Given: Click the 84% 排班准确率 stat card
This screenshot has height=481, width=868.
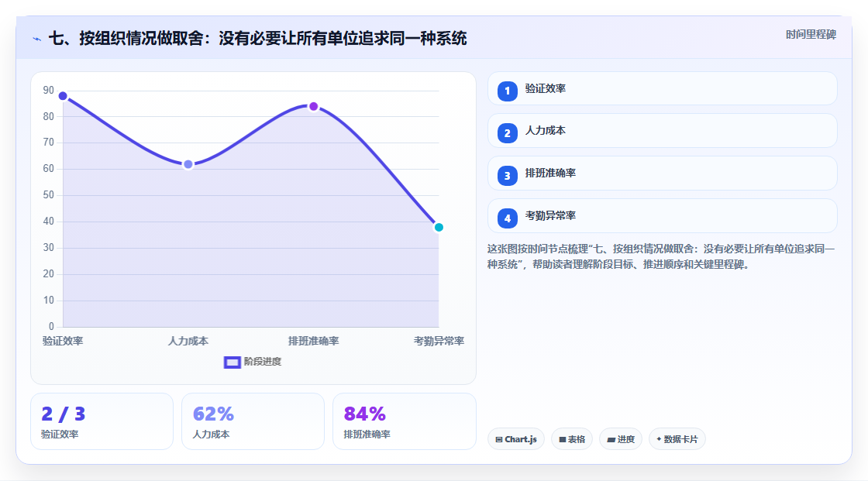Looking at the screenshot, I should [x=404, y=422].
